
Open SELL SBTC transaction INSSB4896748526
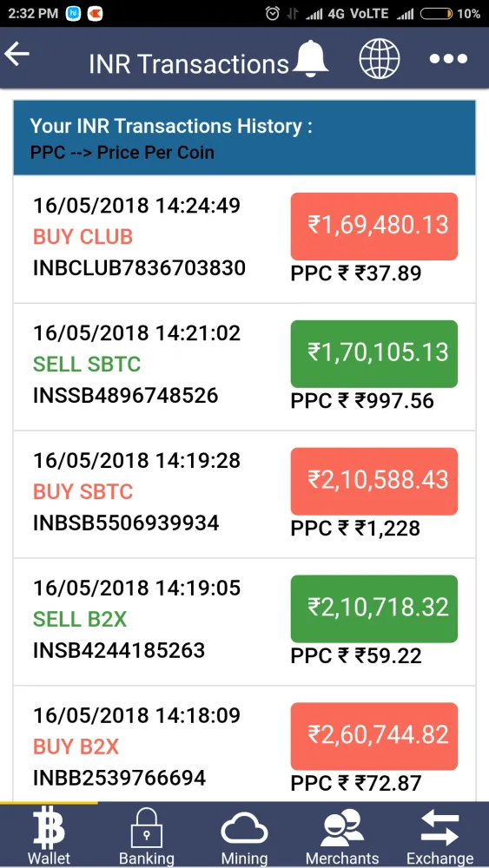[244, 366]
